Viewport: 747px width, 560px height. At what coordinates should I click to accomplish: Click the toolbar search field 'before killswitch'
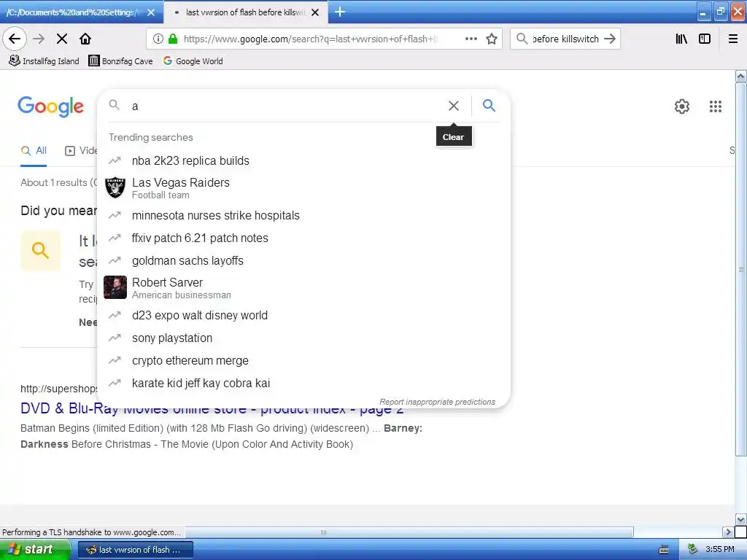click(565, 39)
